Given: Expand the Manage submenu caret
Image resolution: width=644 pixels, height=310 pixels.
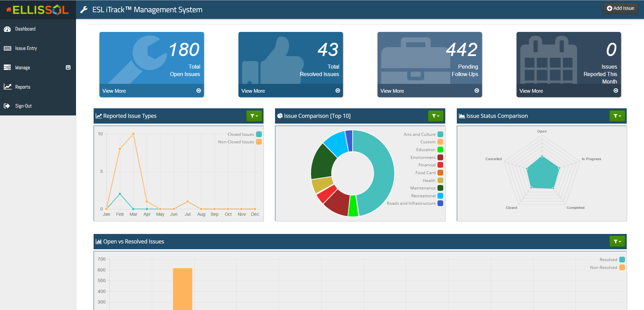Looking at the screenshot, I should click(68, 68).
